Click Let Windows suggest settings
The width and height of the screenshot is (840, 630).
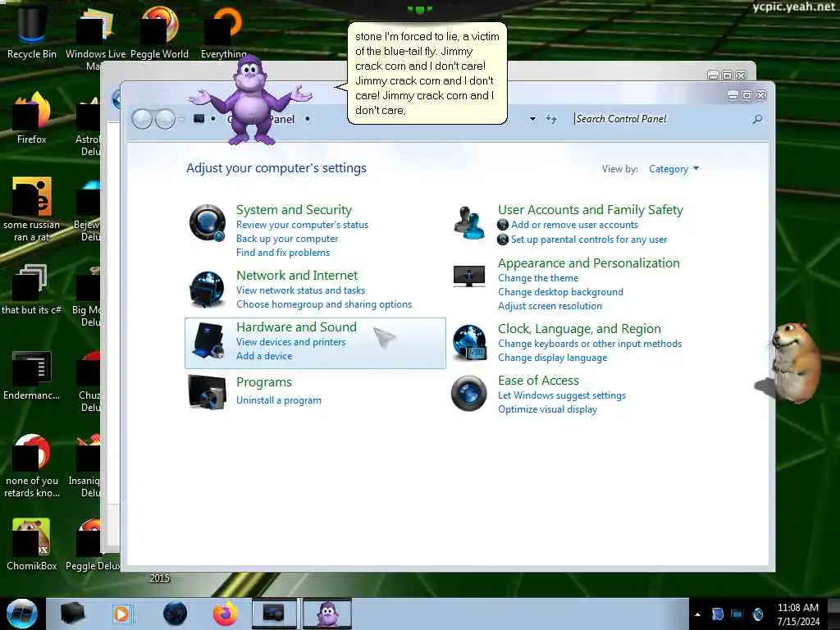(561, 395)
